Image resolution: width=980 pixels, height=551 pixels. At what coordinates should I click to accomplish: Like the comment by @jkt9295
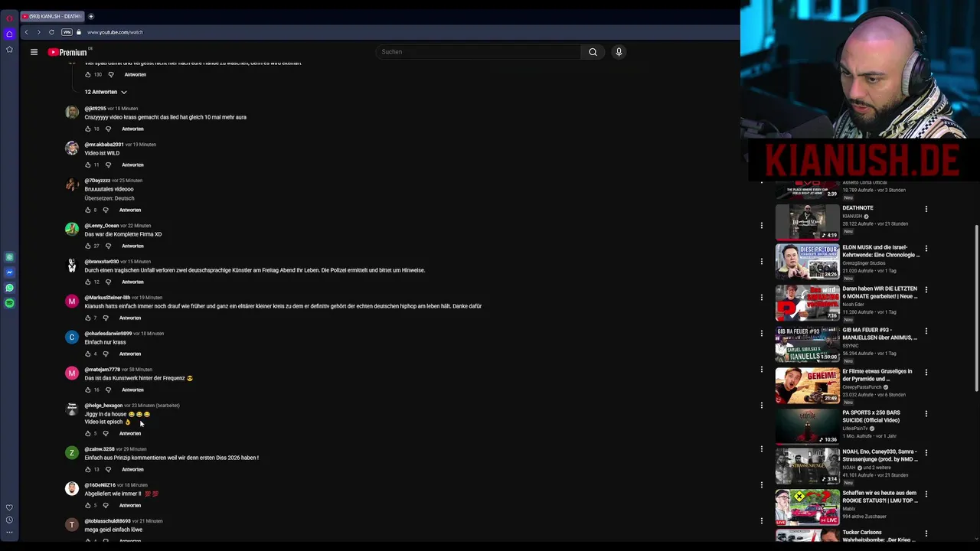point(87,129)
